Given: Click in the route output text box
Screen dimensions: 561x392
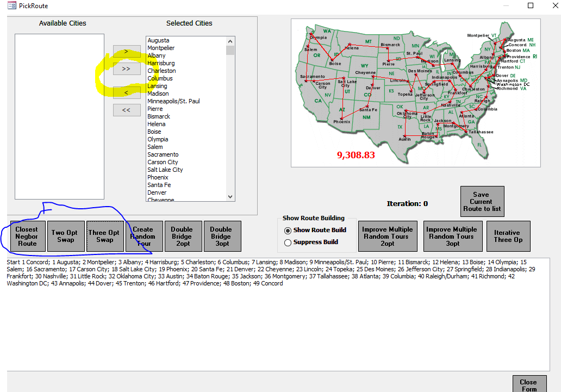Looking at the screenshot, I should tap(278, 314).
